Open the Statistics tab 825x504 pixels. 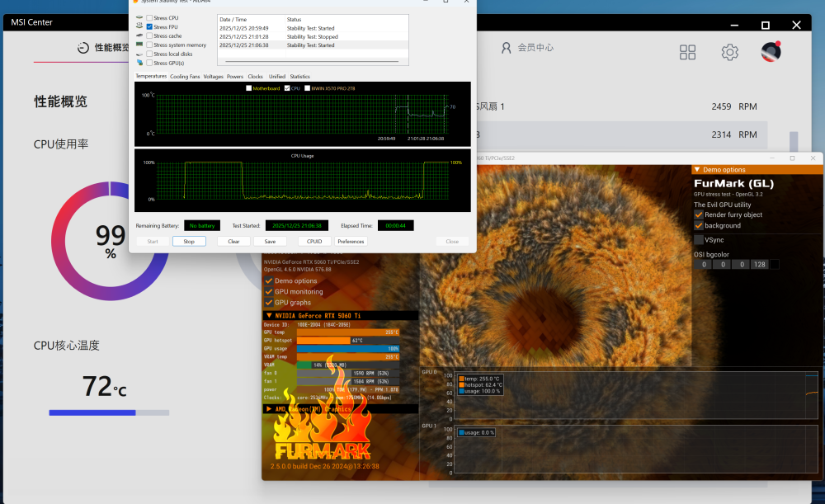pos(299,77)
